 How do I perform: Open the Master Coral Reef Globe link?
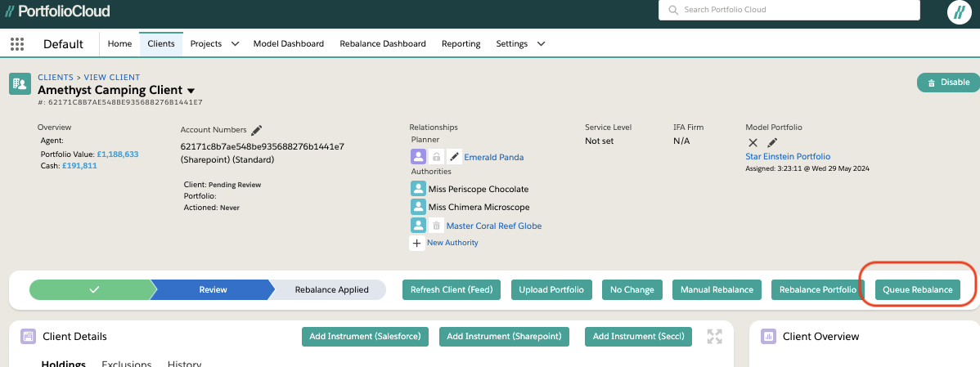494,226
